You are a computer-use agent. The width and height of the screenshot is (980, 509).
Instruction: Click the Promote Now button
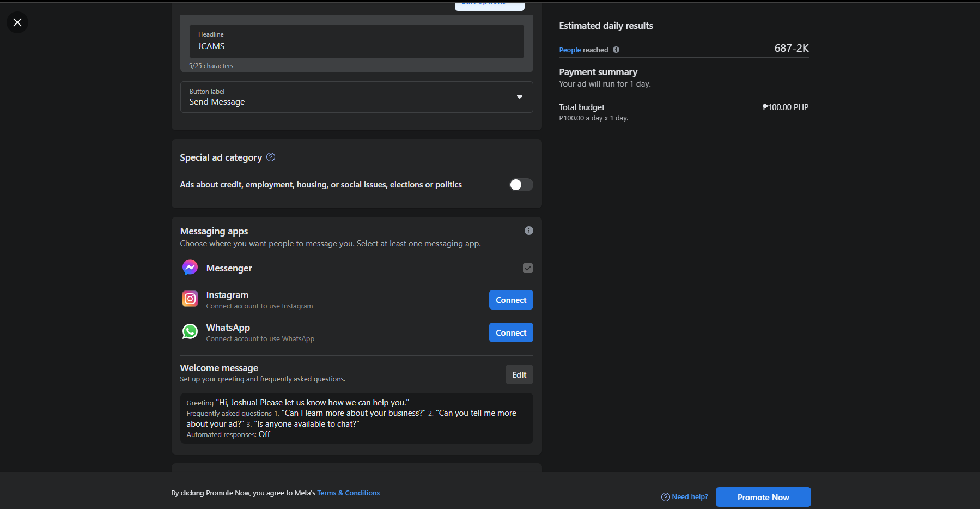click(x=763, y=497)
